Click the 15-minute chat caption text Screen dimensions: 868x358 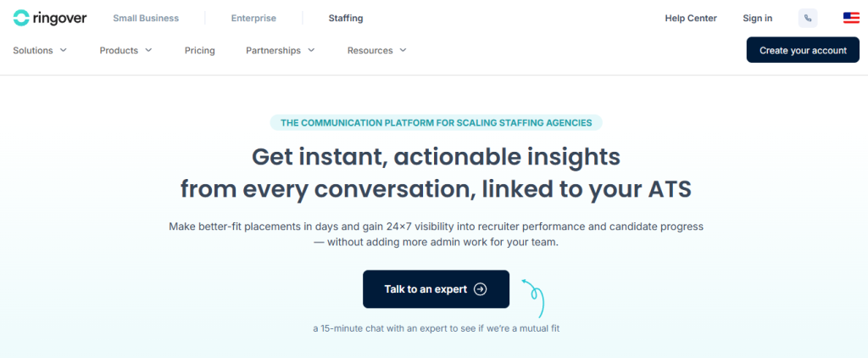[436, 327]
